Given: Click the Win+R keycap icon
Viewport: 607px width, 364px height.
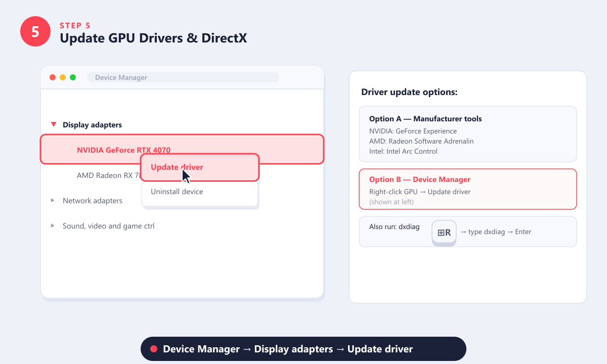Looking at the screenshot, I should pos(444,233).
